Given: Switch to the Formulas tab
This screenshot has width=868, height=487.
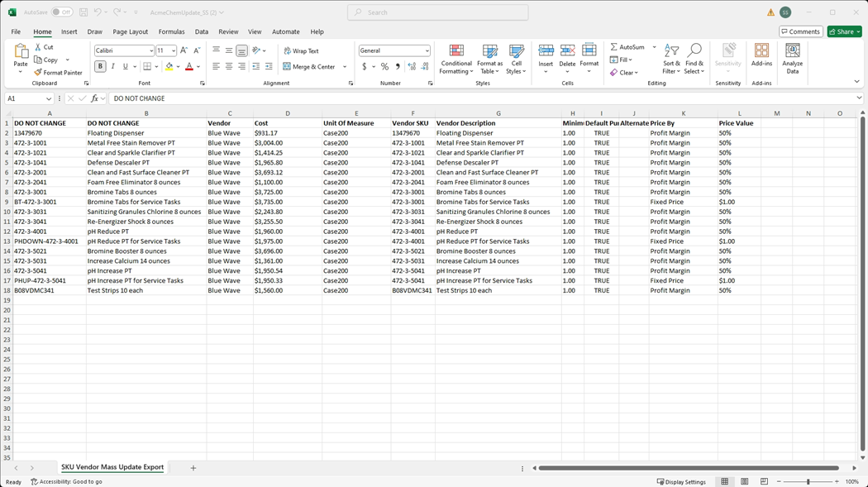Looking at the screenshot, I should click(x=171, y=31).
